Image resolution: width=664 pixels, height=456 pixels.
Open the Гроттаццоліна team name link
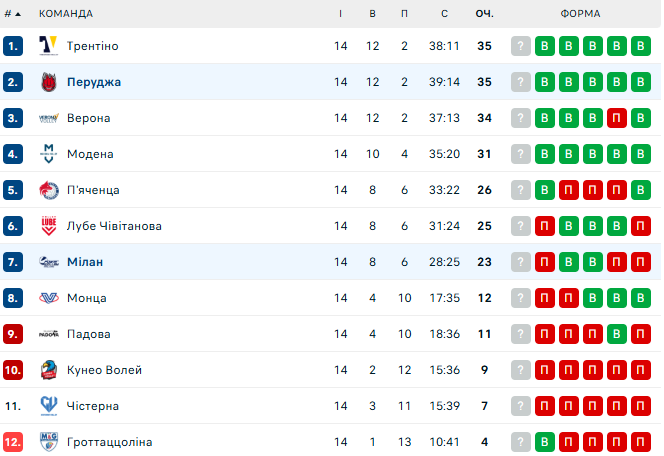pyautogui.click(x=109, y=442)
